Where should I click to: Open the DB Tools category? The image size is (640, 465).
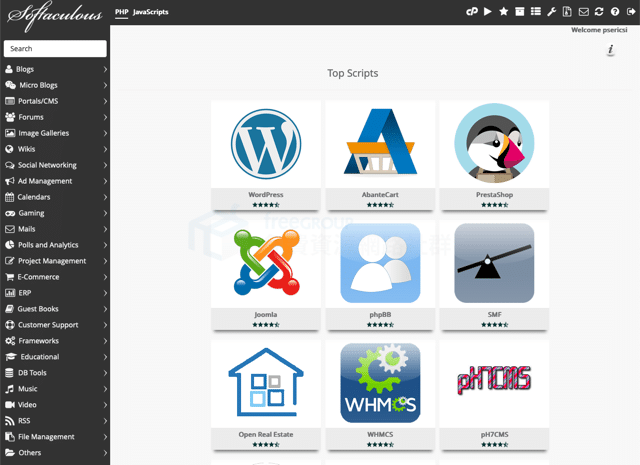55,373
